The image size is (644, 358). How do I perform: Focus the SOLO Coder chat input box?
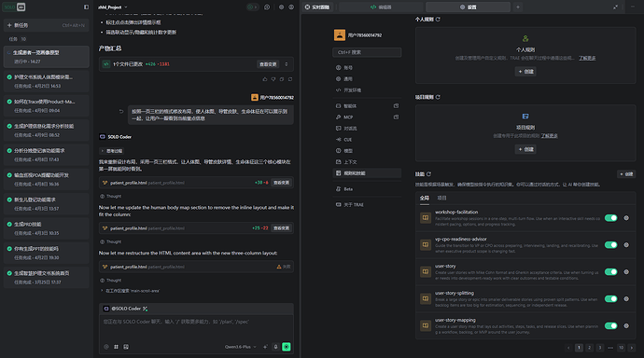(196, 327)
